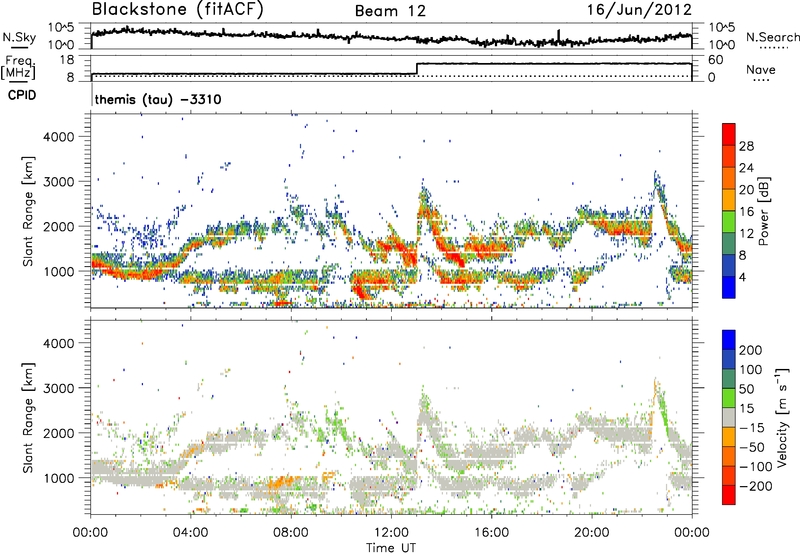Image resolution: width=800 pixels, height=554 pixels.
Task: Click the red top segment of power colorbar
Action: 729,134
